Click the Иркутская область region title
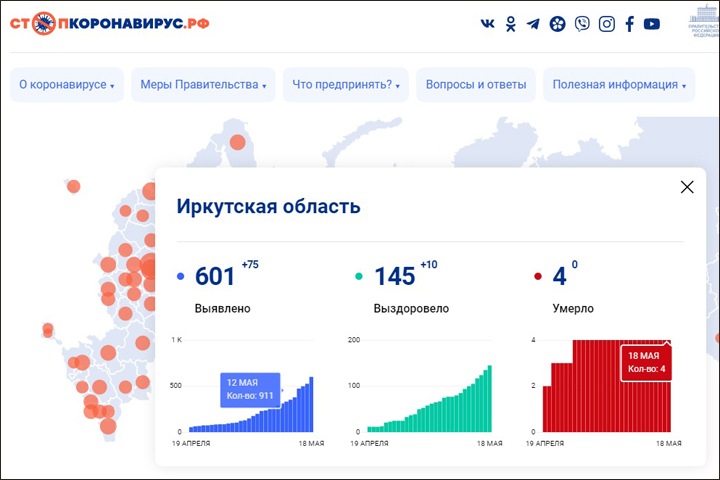720x480 pixels. click(268, 207)
